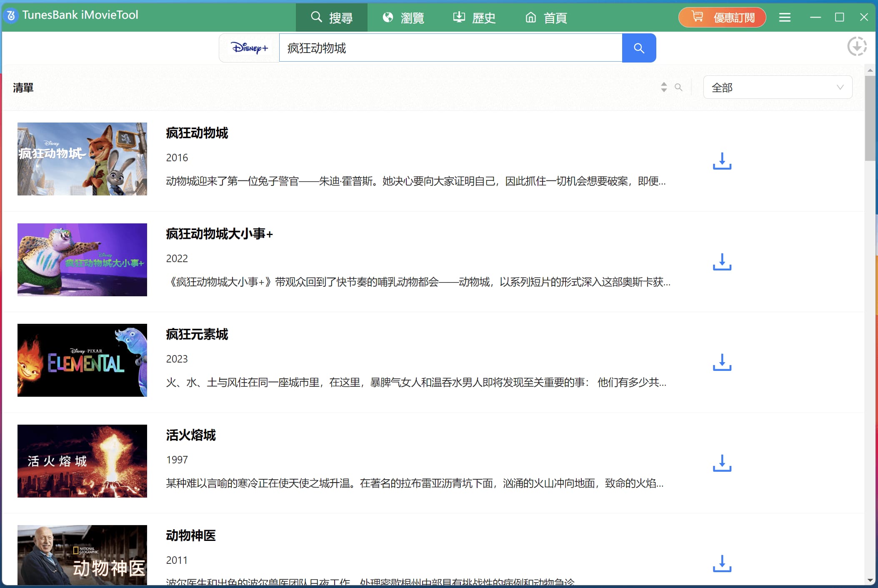Open the Disney+ service selector
Image resolution: width=878 pixels, height=588 pixels.
tap(249, 48)
